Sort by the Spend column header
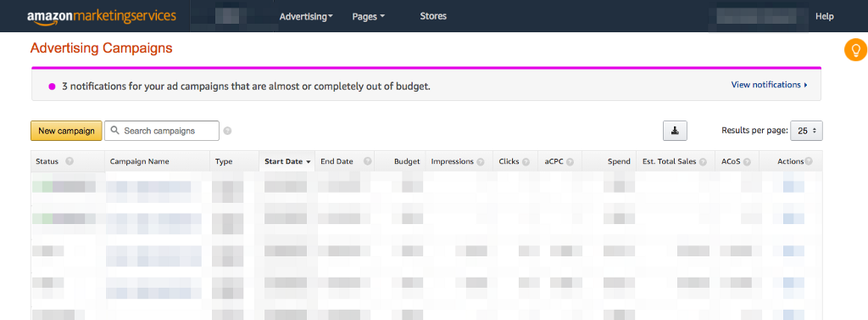Image resolution: width=868 pixels, height=320 pixels. click(618, 161)
